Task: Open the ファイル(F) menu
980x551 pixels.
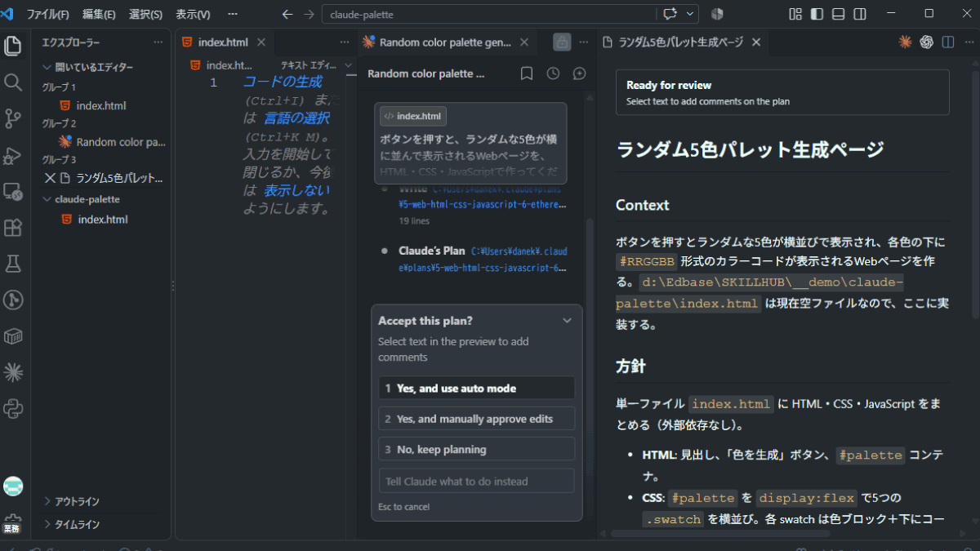Action: (47, 15)
